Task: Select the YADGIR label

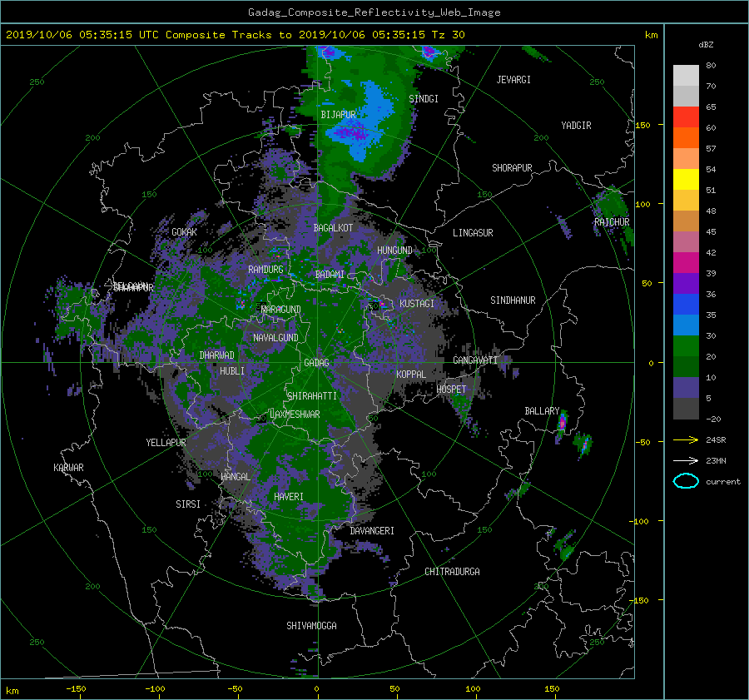Action: coord(576,126)
